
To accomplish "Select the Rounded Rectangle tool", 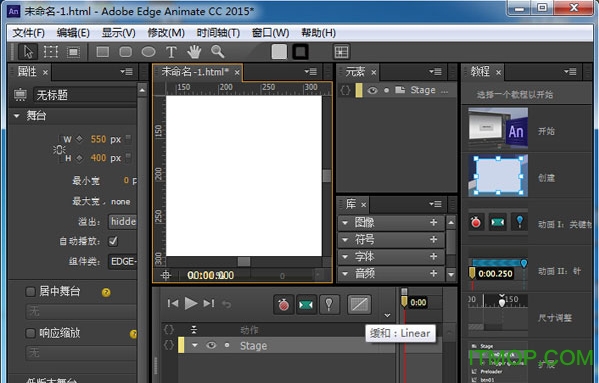I will 125,52.
